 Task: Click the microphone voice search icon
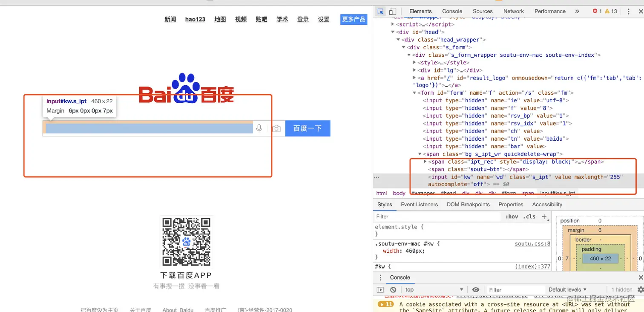click(259, 128)
